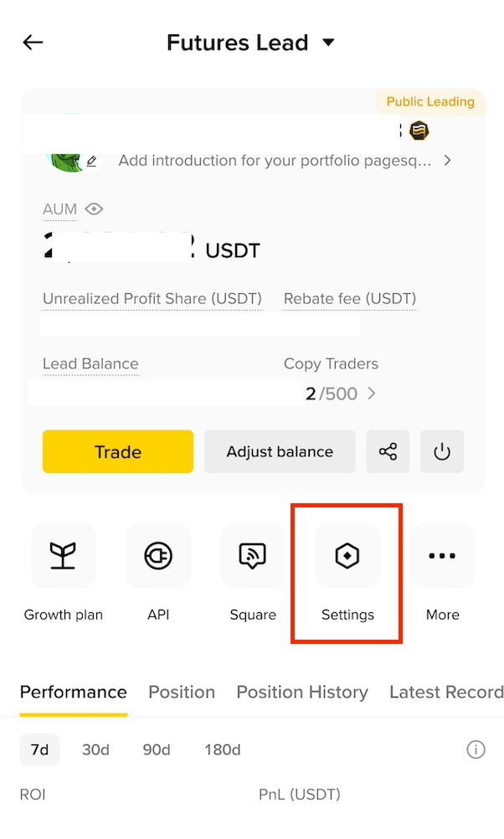Image resolution: width=504 pixels, height=839 pixels.
Task: Open the Growth plan icon
Action: point(63,555)
